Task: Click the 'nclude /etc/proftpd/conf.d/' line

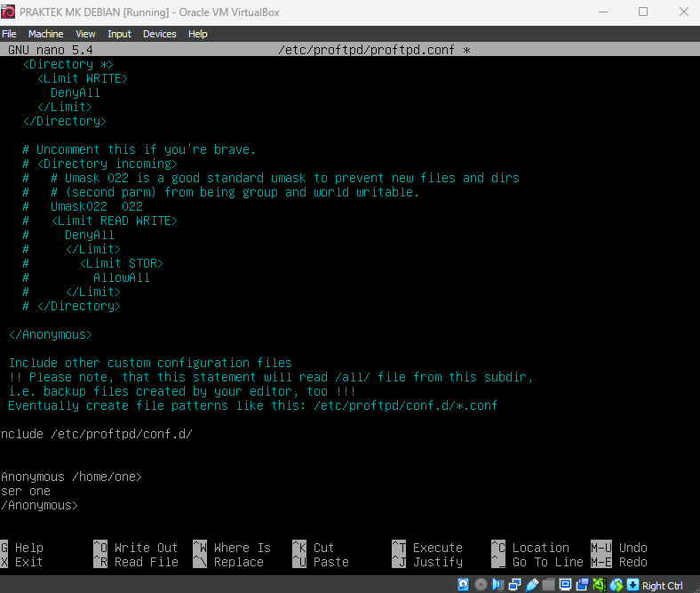Action: pos(97,434)
